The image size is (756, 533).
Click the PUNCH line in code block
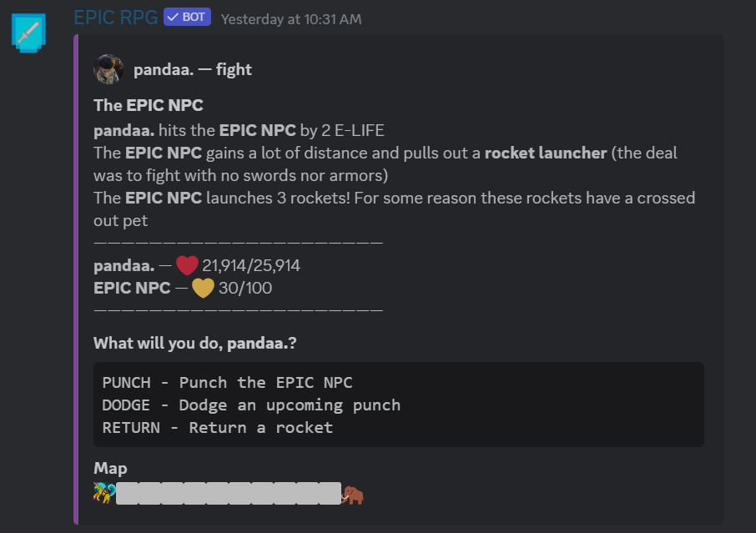227,383
